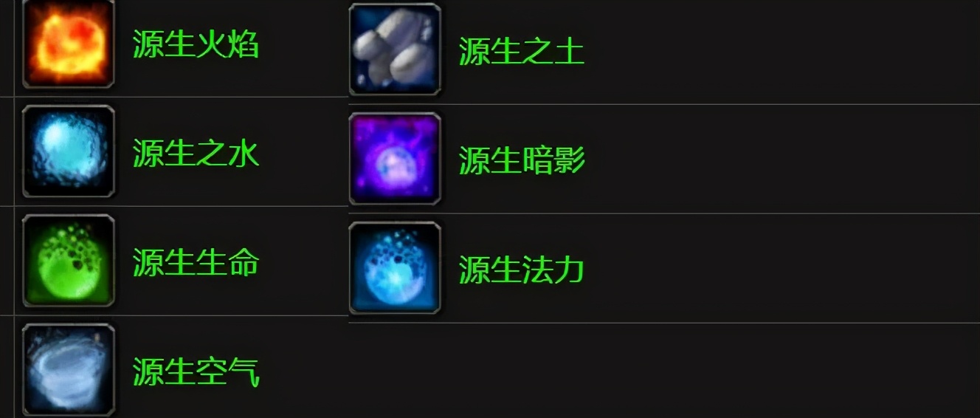This screenshot has height=418, width=980.
Task: Click blank space in the 源生法力 row
Action: point(782,268)
